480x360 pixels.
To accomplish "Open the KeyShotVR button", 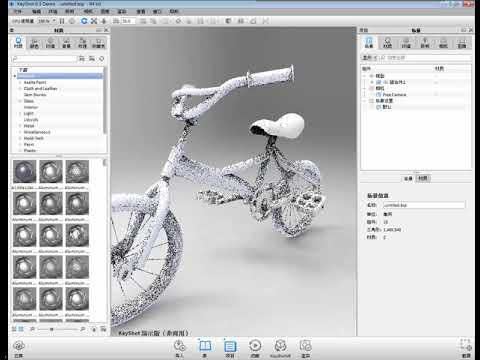I will [x=280, y=349].
